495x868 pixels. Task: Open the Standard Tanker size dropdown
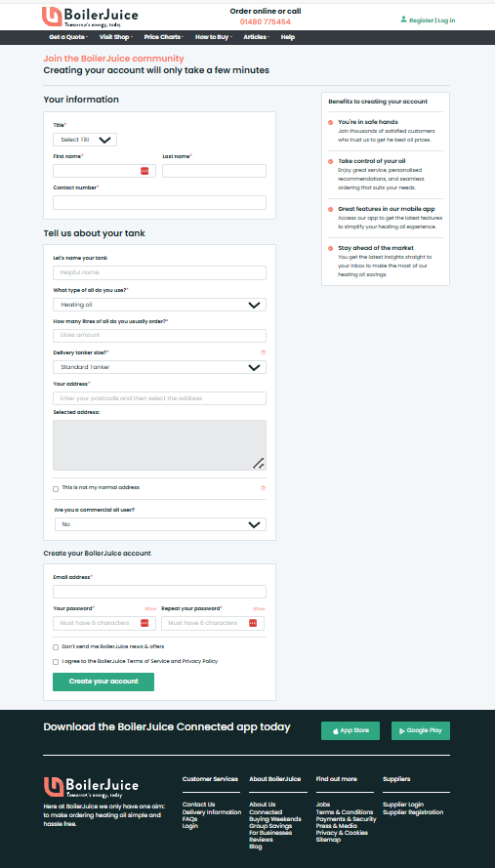[159, 367]
